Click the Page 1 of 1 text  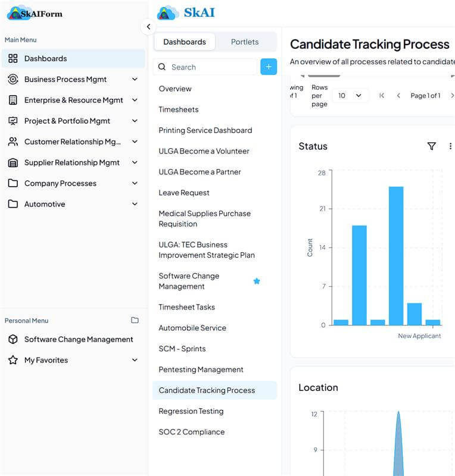425,96
